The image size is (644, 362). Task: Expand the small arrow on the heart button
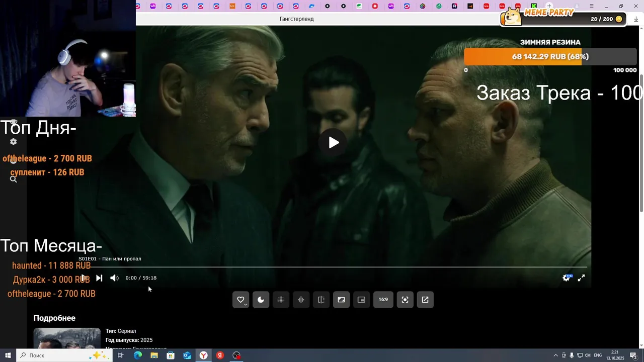click(x=246, y=305)
